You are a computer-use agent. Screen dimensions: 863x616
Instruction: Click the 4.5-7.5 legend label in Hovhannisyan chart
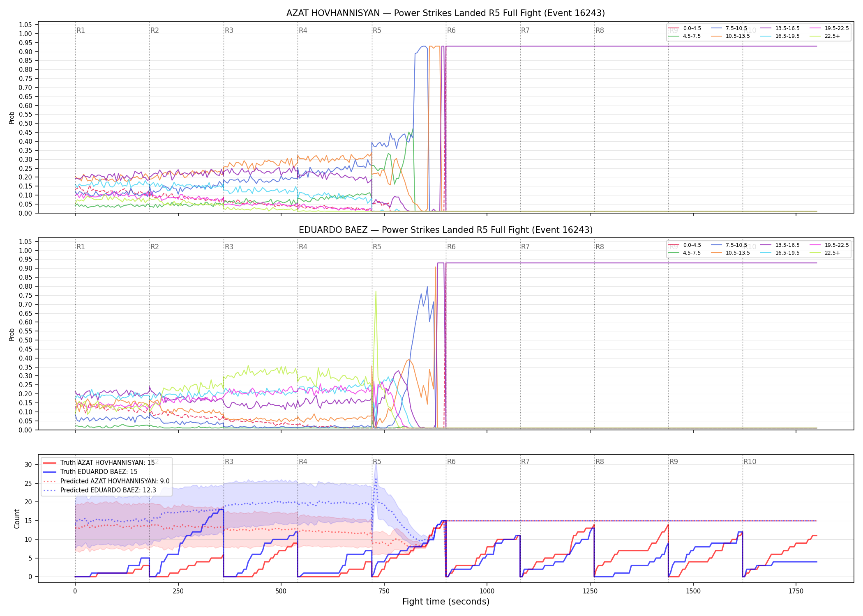point(692,36)
